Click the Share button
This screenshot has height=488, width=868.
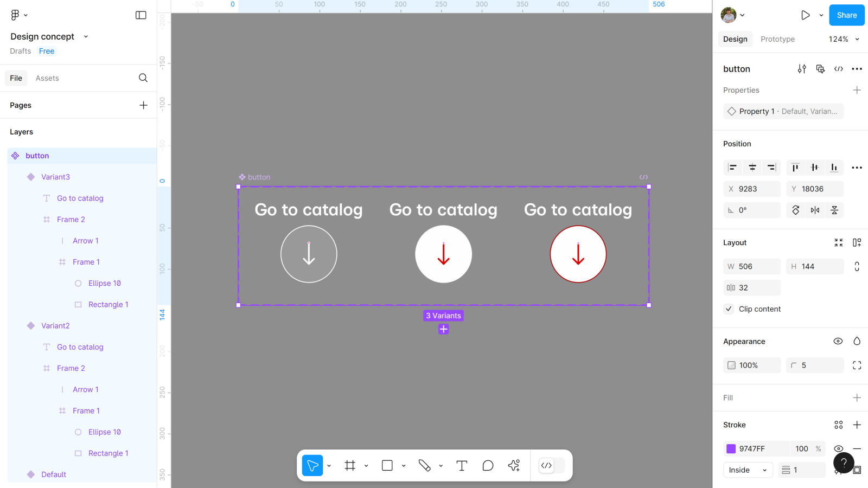(x=846, y=15)
